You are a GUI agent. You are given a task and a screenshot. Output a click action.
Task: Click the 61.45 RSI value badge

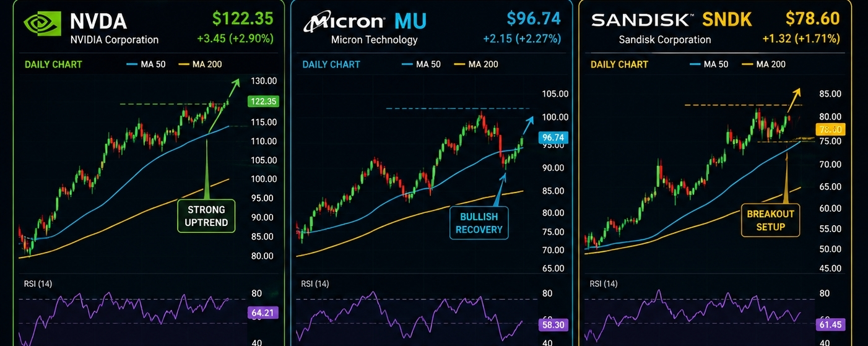coord(830,324)
